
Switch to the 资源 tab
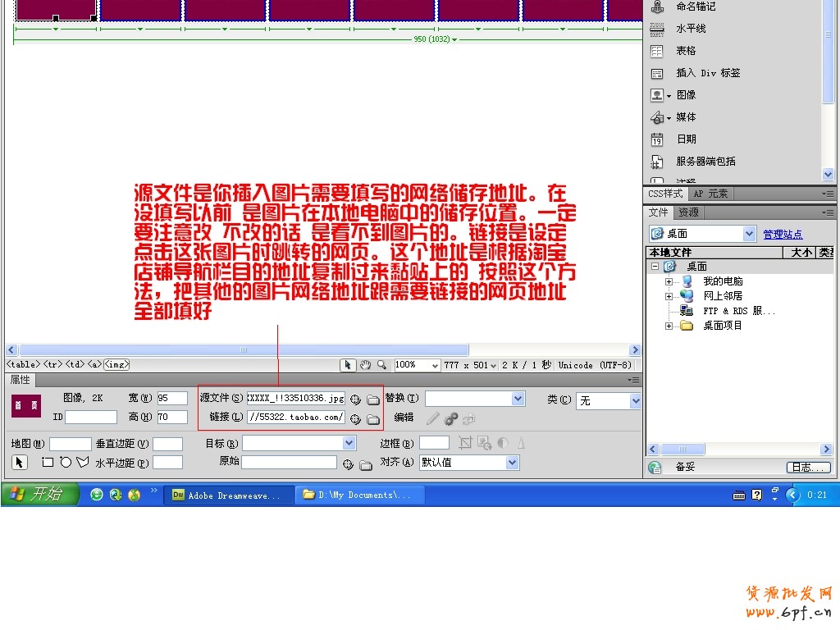[688, 212]
